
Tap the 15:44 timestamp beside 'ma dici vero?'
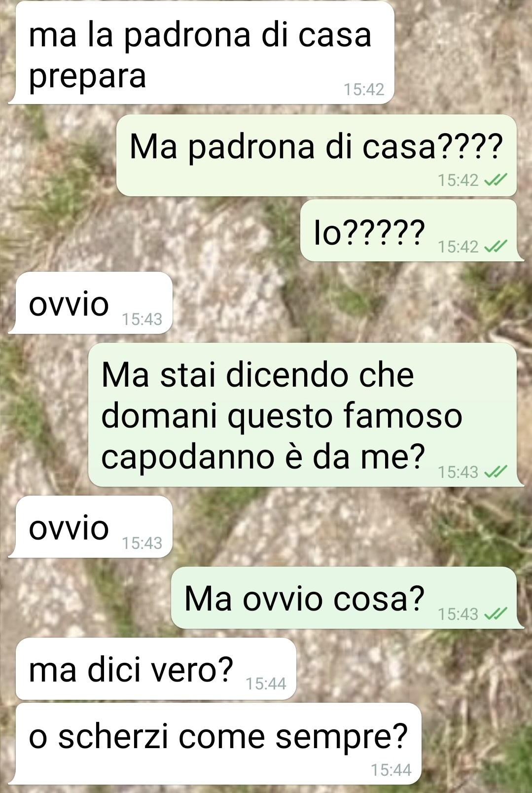coord(266,684)
